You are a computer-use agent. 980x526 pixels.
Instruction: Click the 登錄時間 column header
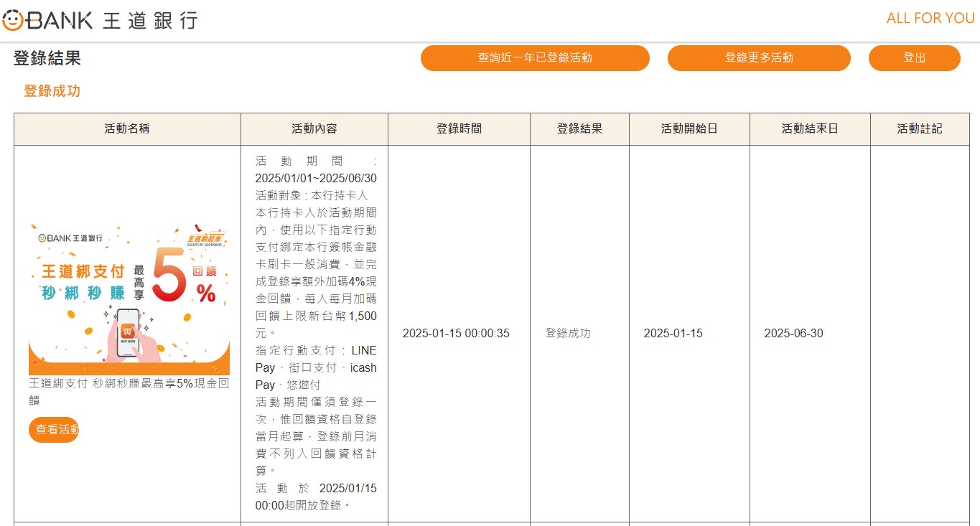point(459,129)
